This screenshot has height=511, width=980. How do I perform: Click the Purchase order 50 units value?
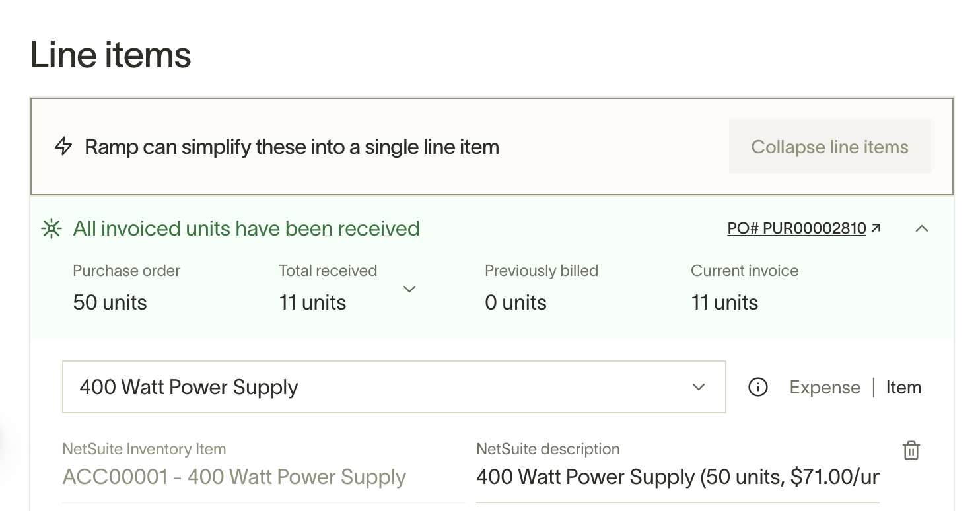(110, 303)
